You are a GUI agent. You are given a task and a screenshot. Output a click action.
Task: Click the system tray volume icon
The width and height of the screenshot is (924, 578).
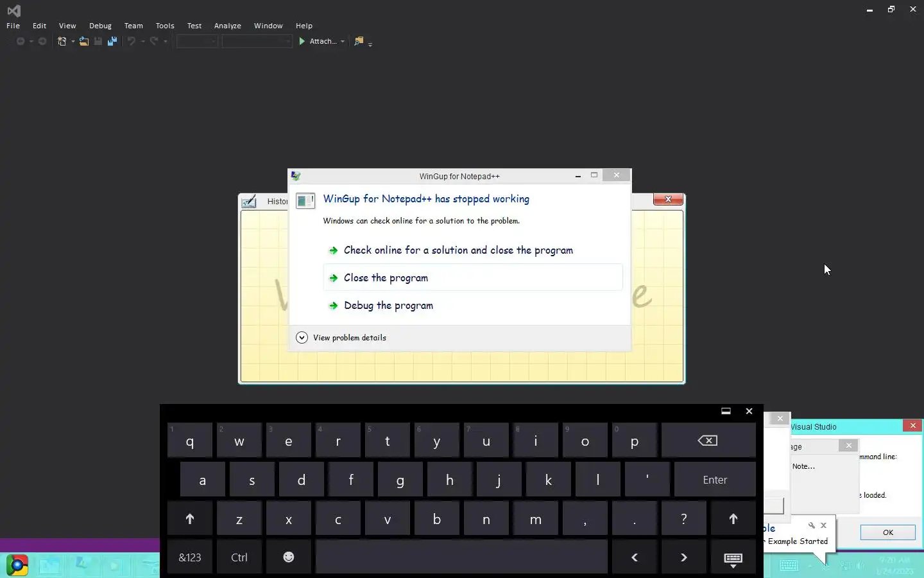[860, 566]
